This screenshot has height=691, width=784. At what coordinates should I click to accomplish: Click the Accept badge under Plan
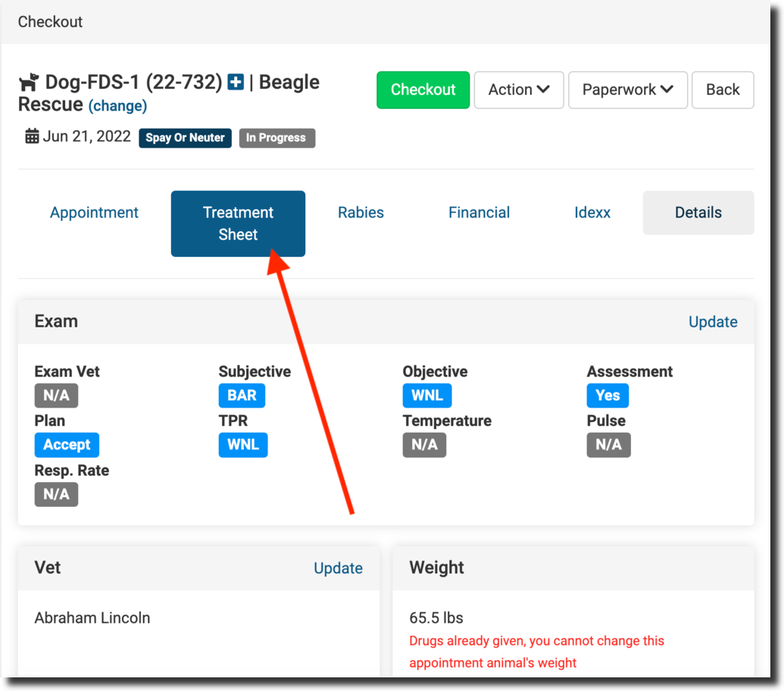click(x=67, y=445)
